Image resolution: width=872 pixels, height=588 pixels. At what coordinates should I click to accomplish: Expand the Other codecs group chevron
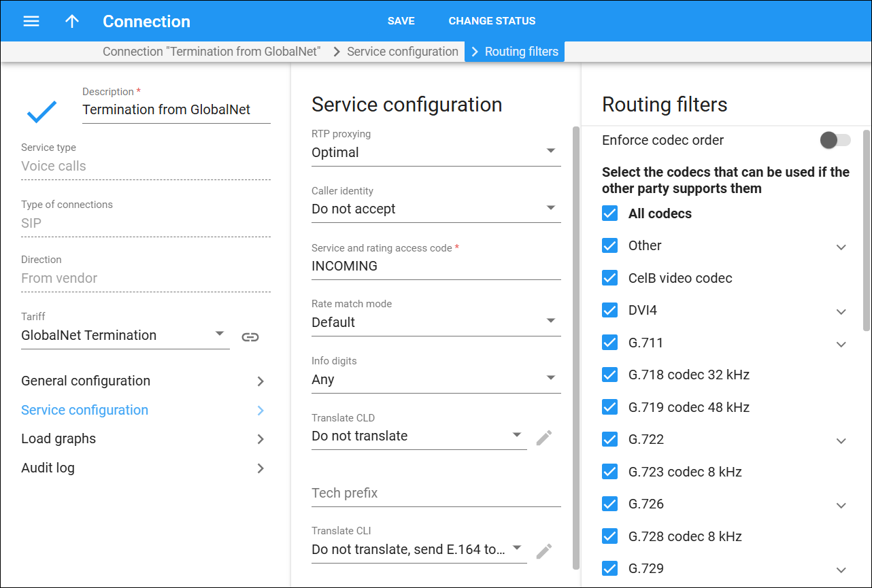click(841, 247)
